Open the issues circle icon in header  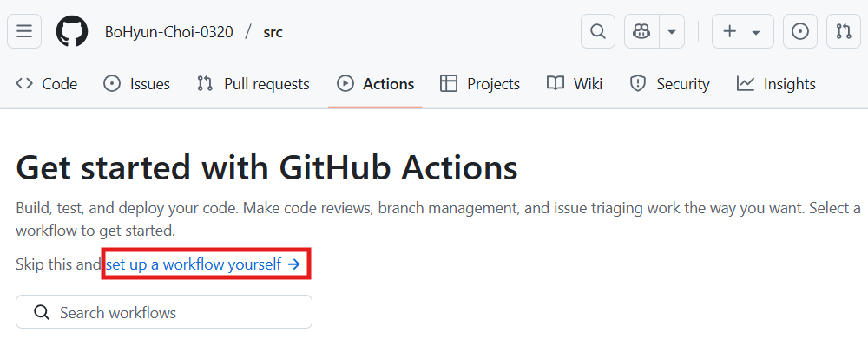800,31
